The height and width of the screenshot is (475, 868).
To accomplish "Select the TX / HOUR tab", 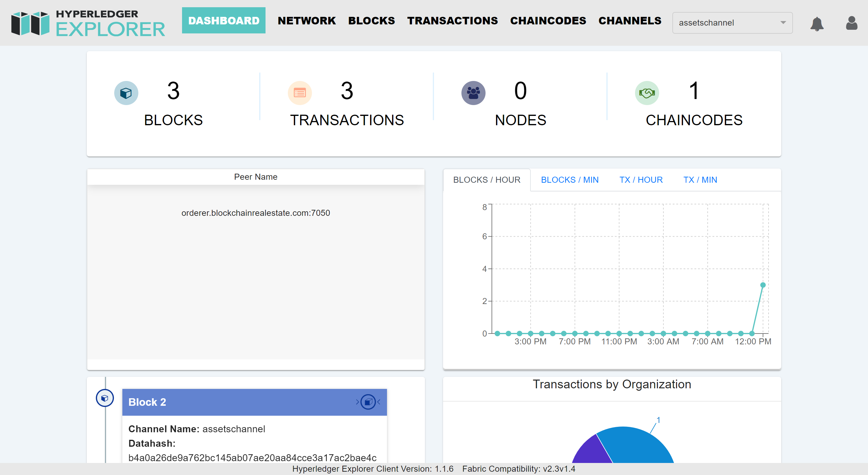I will (640, 180).
